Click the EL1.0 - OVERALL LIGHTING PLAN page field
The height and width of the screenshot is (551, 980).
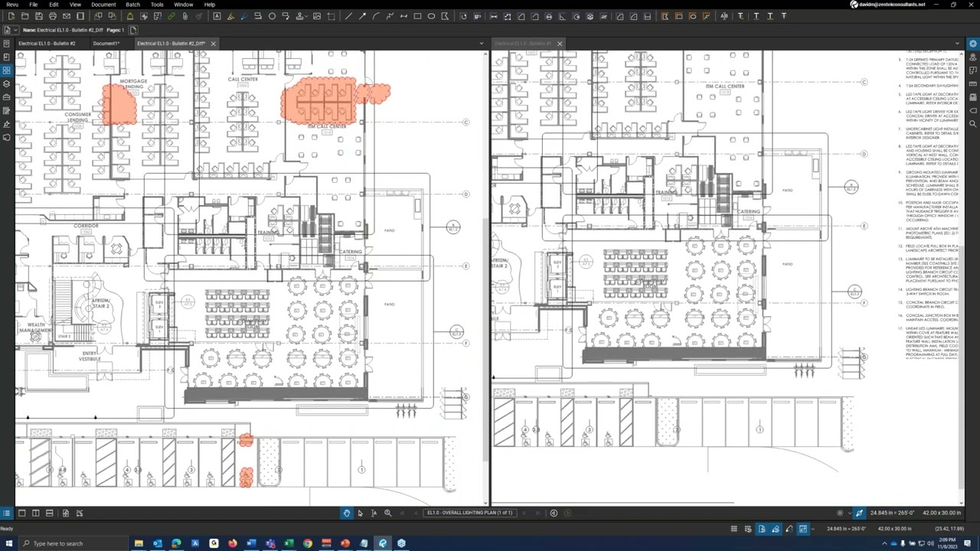469,513
